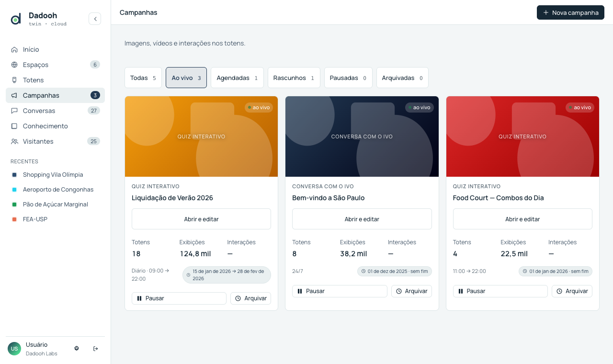Show all campaigns with the Todas tab
Viewport: 613px width, 364px height.
pyautogui.click(x=143, y=78)
